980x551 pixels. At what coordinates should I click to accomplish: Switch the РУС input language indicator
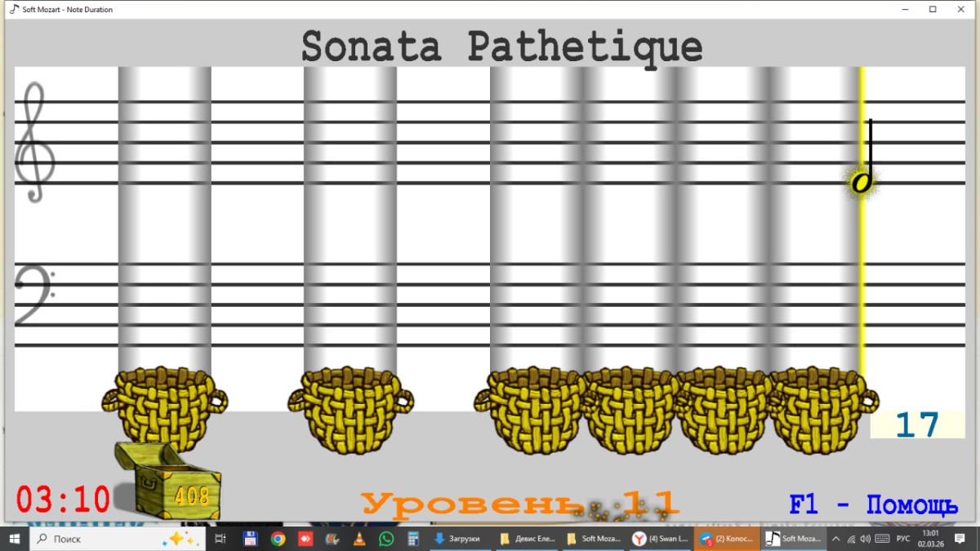pos(903,539)
